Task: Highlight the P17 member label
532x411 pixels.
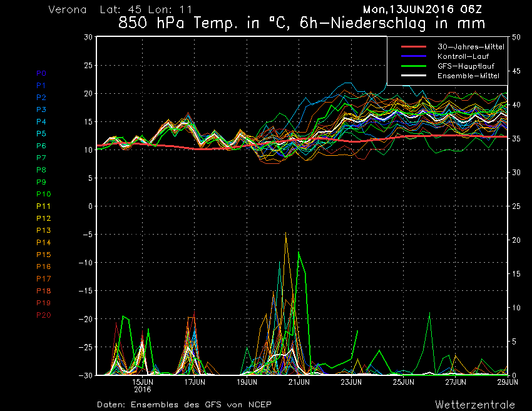Action: 44,279
